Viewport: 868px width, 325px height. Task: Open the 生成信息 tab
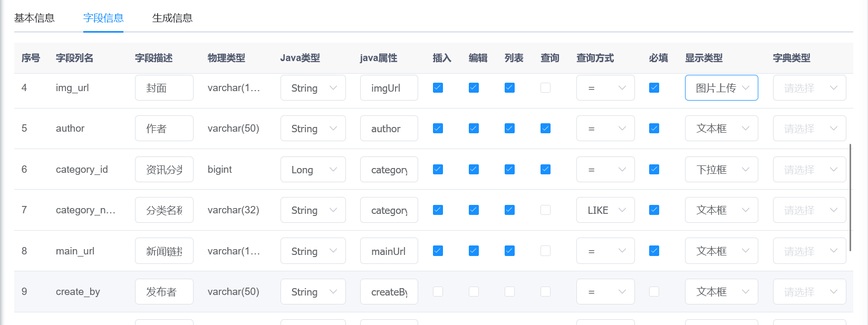(172, 18)
